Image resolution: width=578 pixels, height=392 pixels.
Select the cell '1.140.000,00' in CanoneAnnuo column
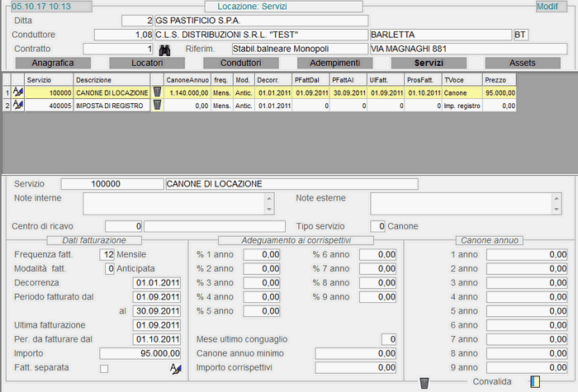[187, 92]
